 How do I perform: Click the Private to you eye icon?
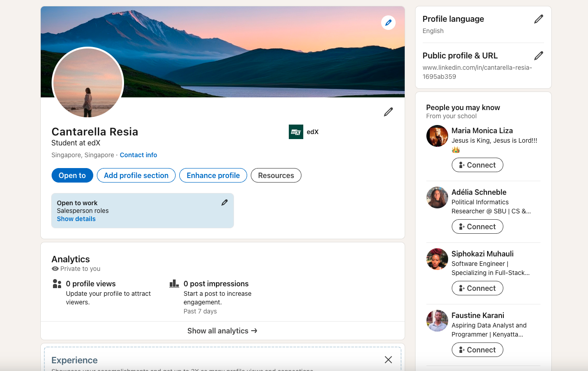[54, 268]
